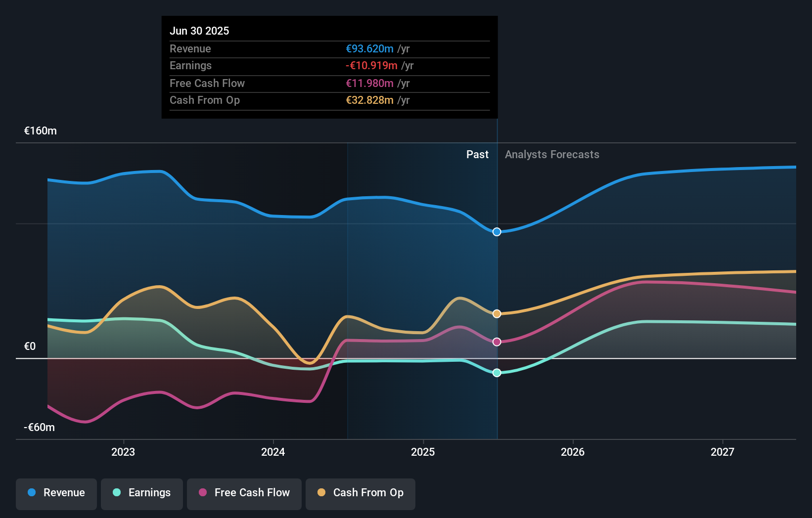Image resolution: width=812 pixels, height=518 pixels.
Task: Toggle the Earnings series visibility
Action: point(141,493)
